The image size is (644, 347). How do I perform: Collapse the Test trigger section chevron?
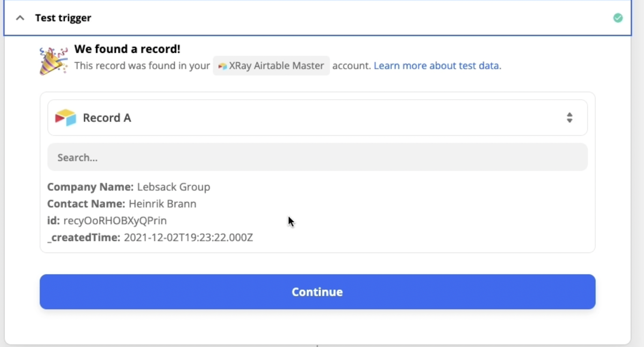20,18
